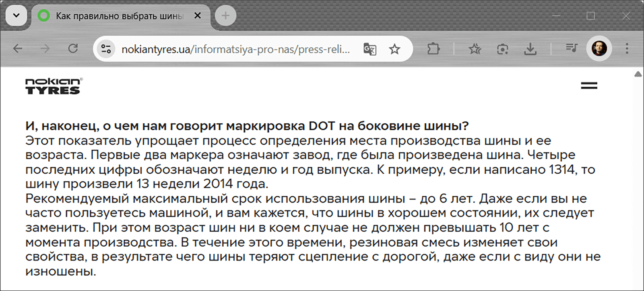Click the Nokian Tyres logo
The width and height of the screenshot is (644, 291).
pos(54,86)
